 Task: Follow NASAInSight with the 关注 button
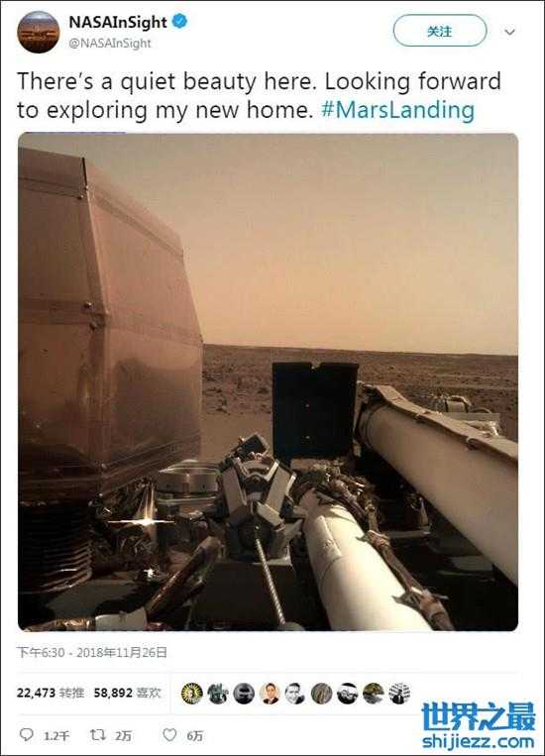(x=439, y=31)
